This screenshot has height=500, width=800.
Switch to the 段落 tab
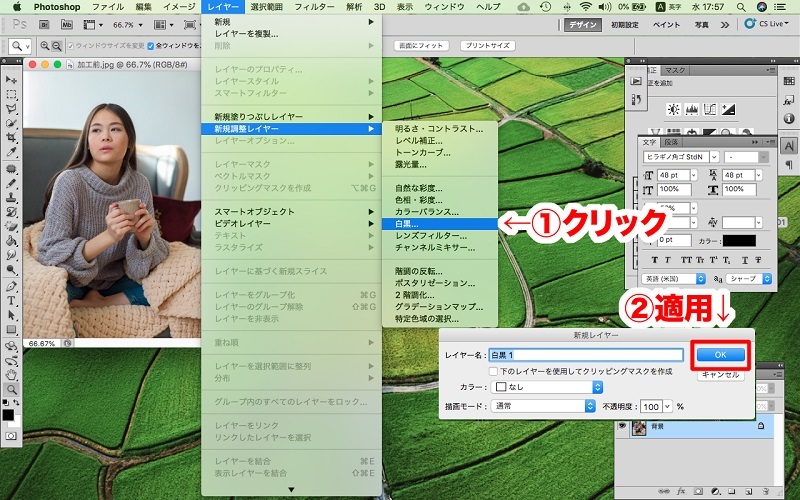pyautogui.click(x=671, y=142)
